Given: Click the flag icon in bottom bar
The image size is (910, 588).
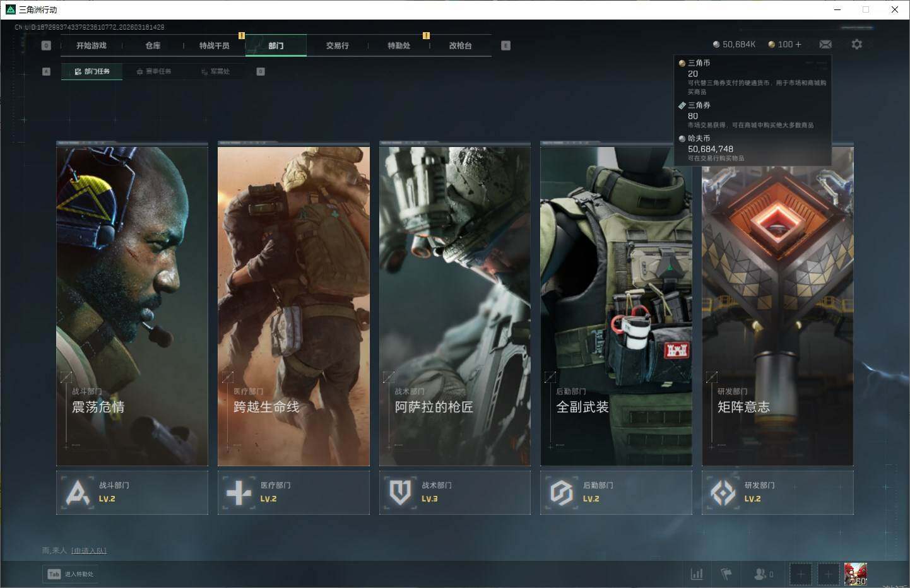Looking at the screenshot, I should tap(726, 574).
